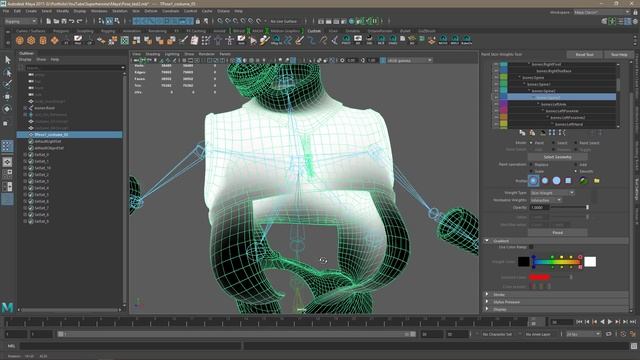Choose the Square brush profile
This screenshot has width=640, height=360.
pos(568,180)
